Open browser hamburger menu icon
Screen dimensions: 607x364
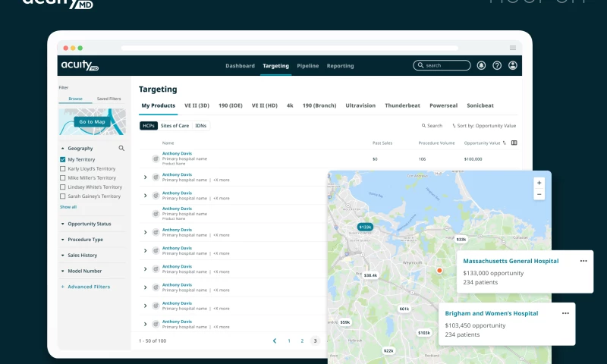coord(513,48)
